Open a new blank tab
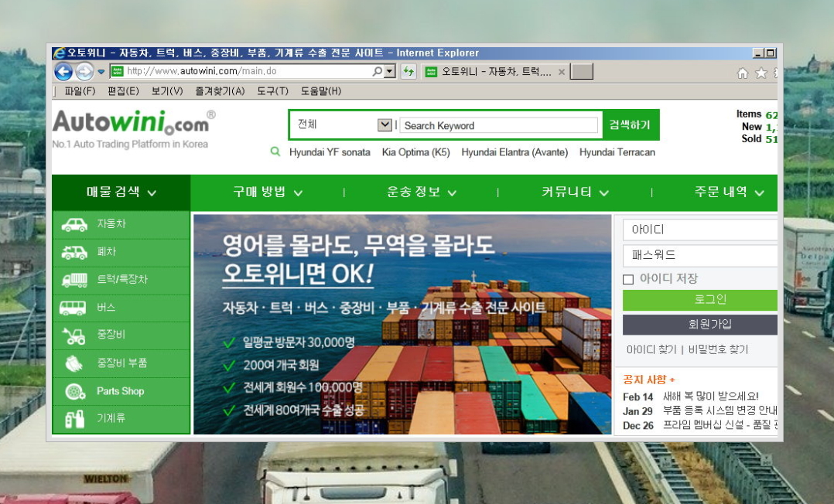This screenshot has height=504, width=834. (x=581, y=71)
